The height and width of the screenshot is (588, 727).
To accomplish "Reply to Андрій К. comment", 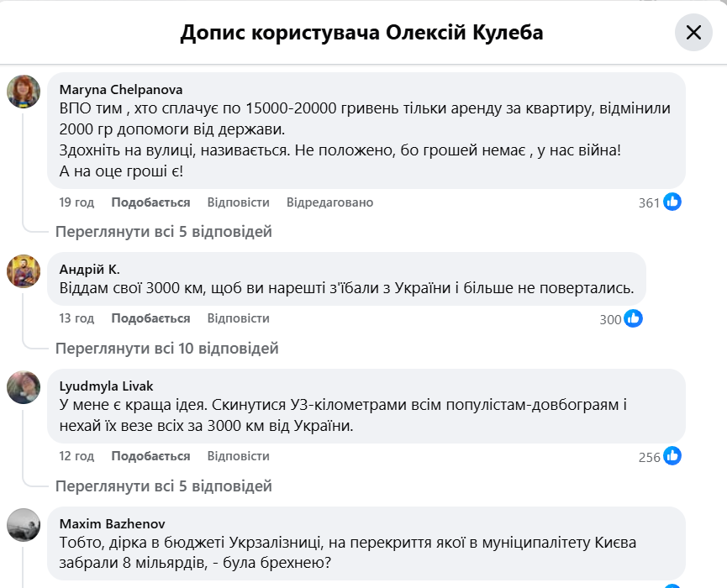I will [x=238, y=318].
